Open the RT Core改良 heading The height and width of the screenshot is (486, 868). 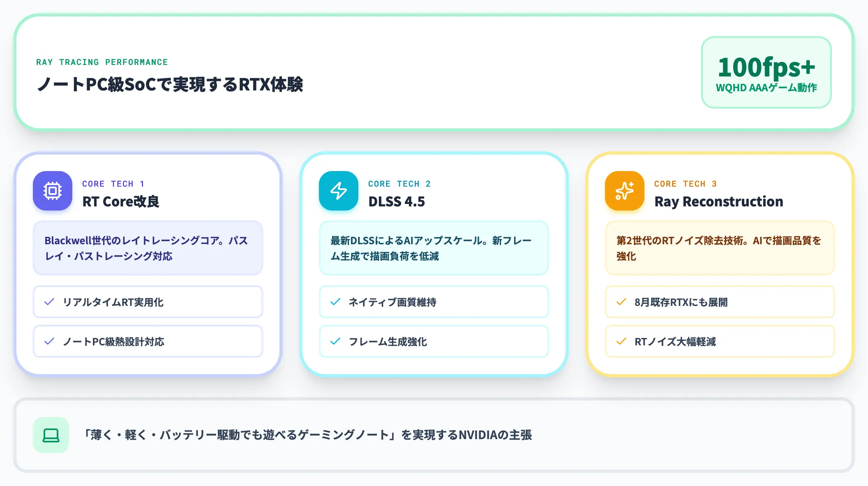tap(121, 201)
